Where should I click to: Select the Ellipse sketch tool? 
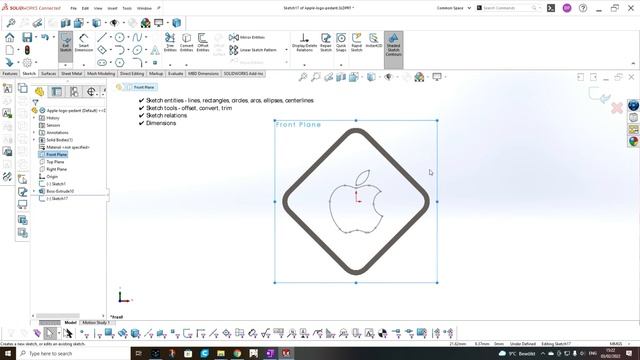137,50
